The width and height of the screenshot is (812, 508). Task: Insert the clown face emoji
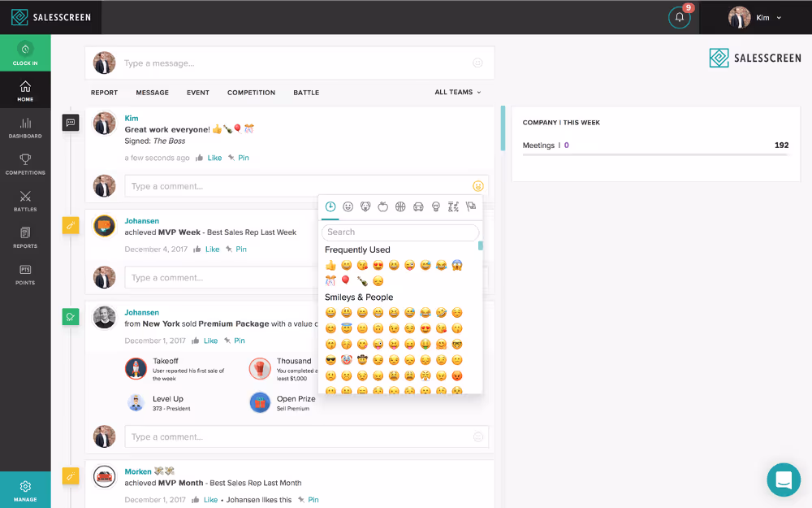[347, 360]
